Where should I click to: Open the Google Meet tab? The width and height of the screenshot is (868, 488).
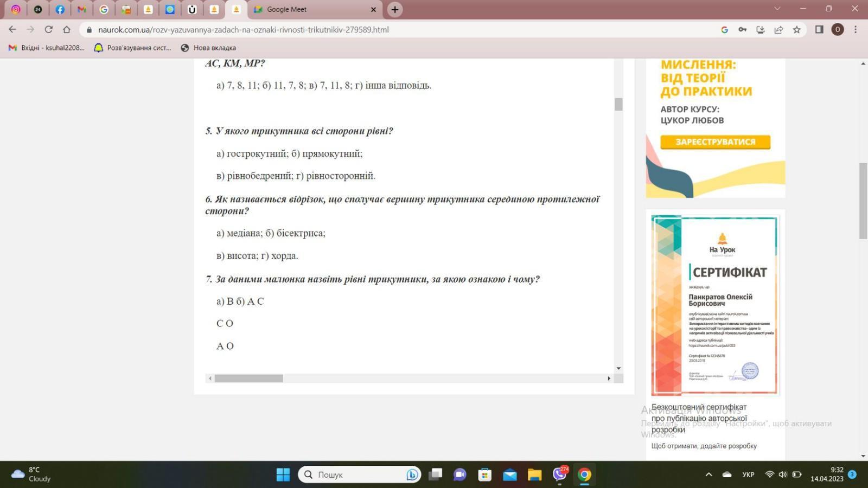[x=315, y=9]
